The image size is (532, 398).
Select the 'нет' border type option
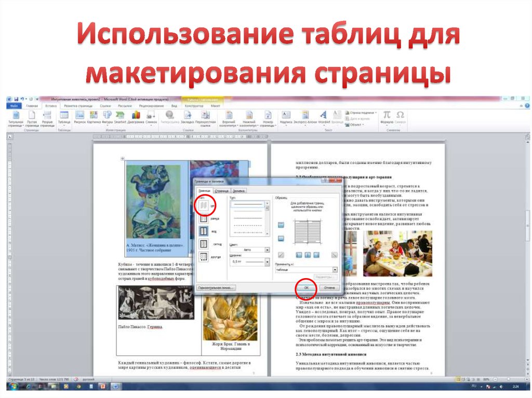204,205
